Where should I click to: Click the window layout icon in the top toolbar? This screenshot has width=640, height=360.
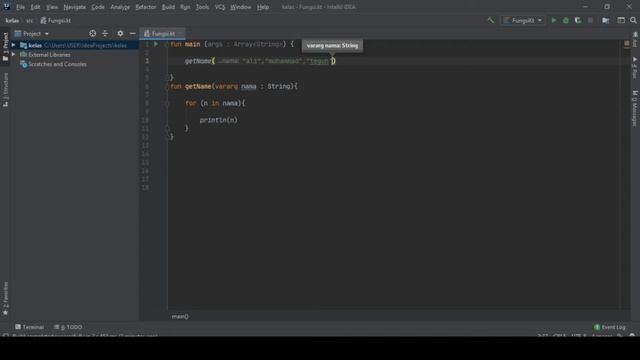[x=621, y=20]
